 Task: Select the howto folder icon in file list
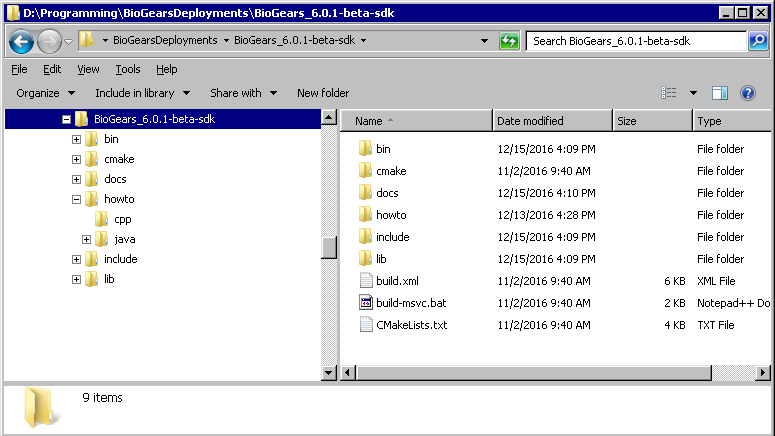365,215
